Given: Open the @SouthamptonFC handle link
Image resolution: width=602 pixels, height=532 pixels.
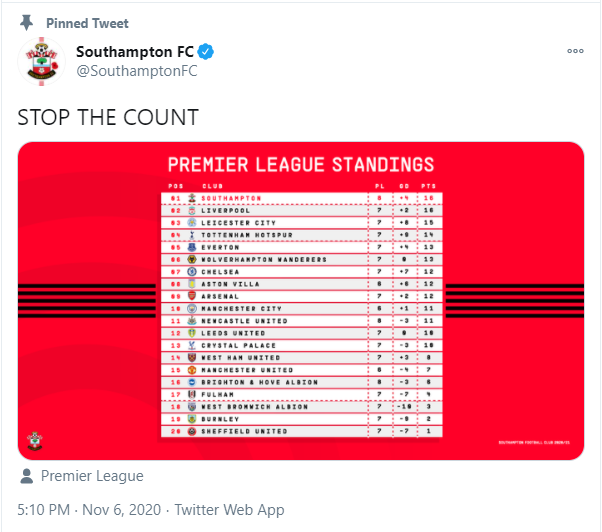Looking at the screenshot, I should 137,71.
